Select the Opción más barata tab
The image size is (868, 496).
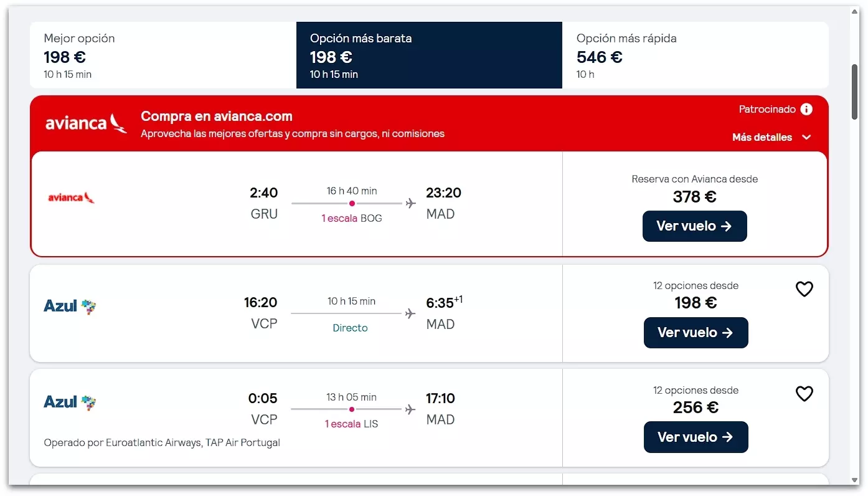[429, 55]
